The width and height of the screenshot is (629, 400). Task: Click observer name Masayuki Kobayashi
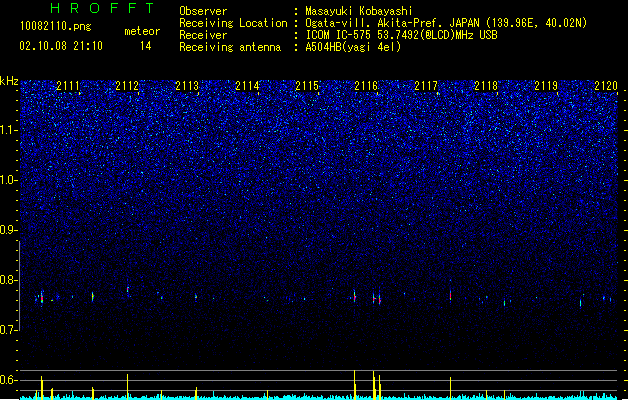[x=359, y=11]
